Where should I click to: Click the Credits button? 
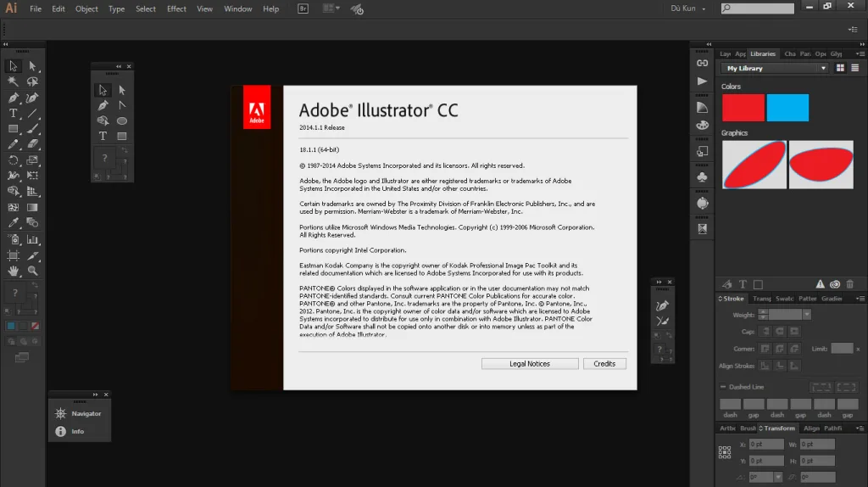click(604, 363)
